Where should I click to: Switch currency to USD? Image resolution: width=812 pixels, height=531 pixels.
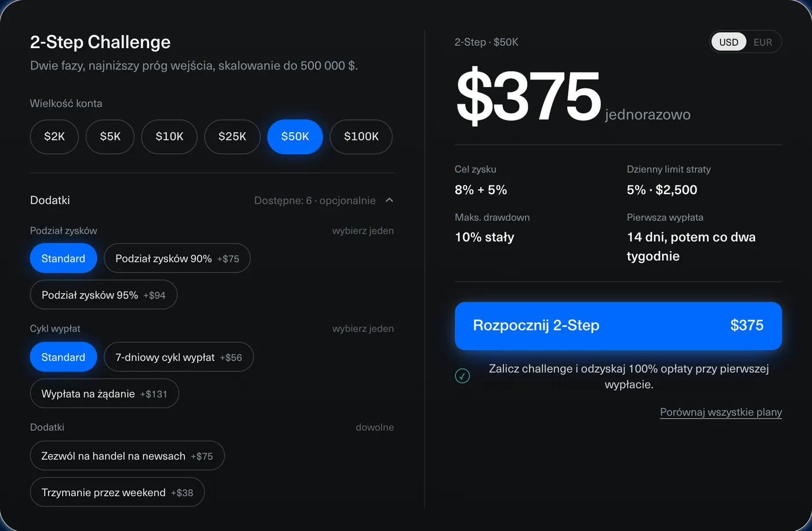(729, 42)
